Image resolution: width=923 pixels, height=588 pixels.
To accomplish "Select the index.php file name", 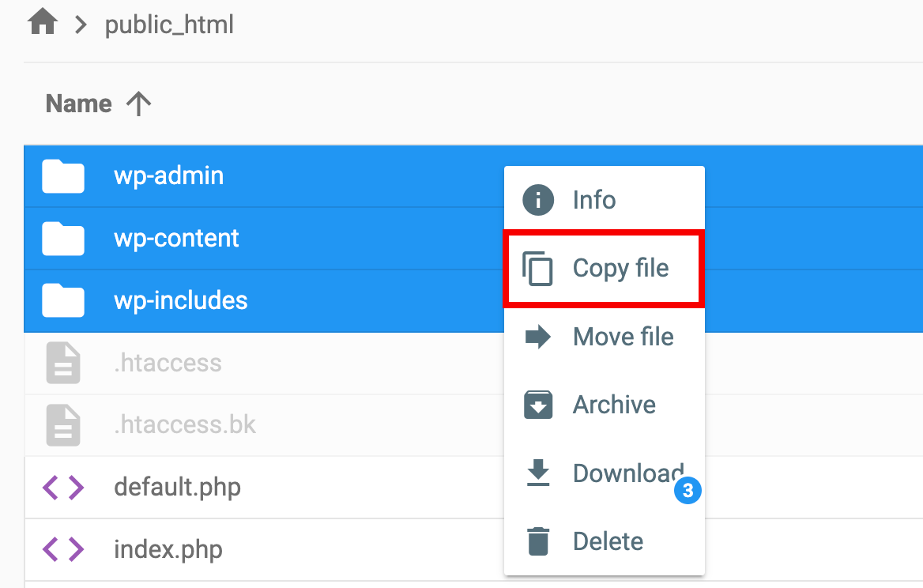I will (x=168, y=548).
